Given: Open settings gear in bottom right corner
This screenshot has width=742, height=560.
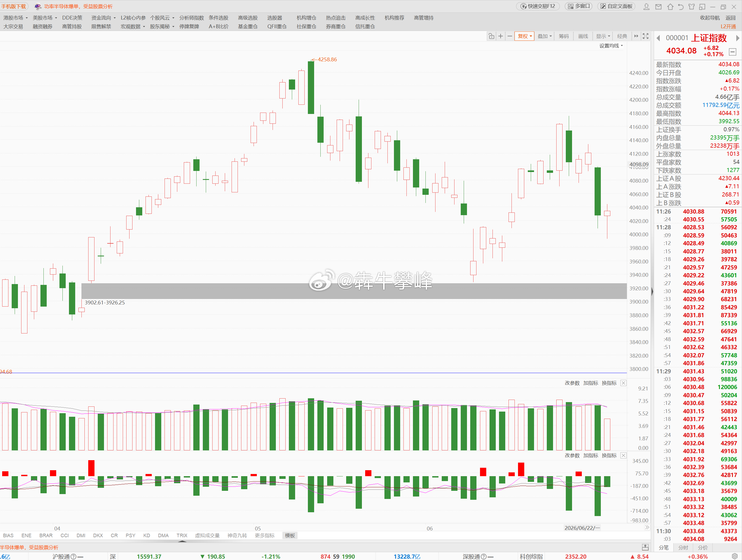Looking at the screenshot, I should (x=735, y=556).
